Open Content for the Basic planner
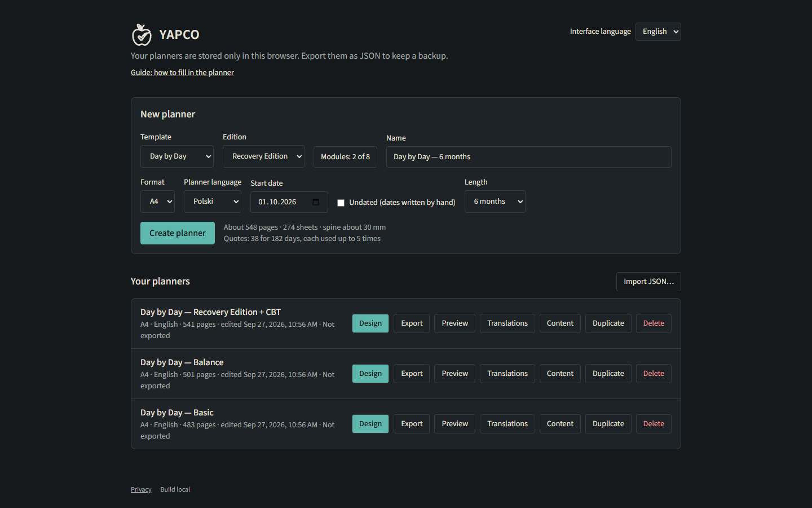This screenshot has width=812, height=508. (x=560, y=424)
